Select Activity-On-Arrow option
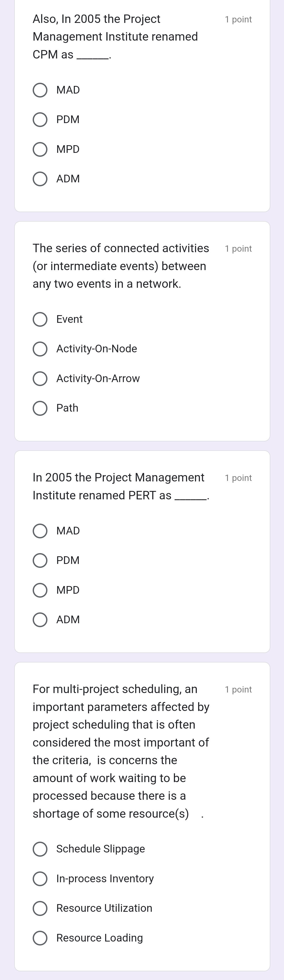Image resolution: width=284 pixels, height=980 pixels. 40,378
